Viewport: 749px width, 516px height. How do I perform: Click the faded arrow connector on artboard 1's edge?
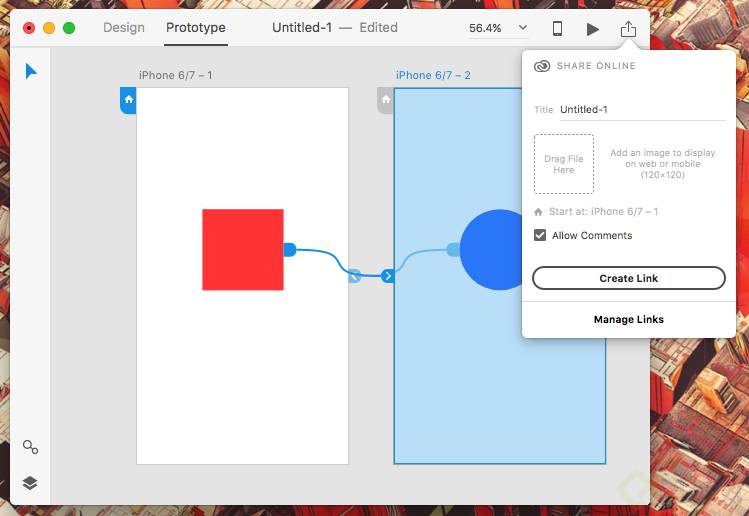pos(354,276)
